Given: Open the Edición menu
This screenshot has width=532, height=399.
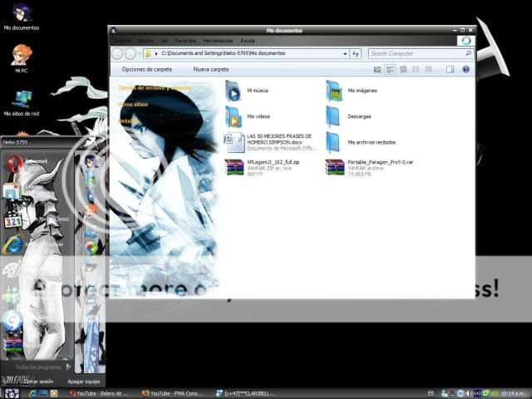Looking at the screenshot, I should click(145, 41).
